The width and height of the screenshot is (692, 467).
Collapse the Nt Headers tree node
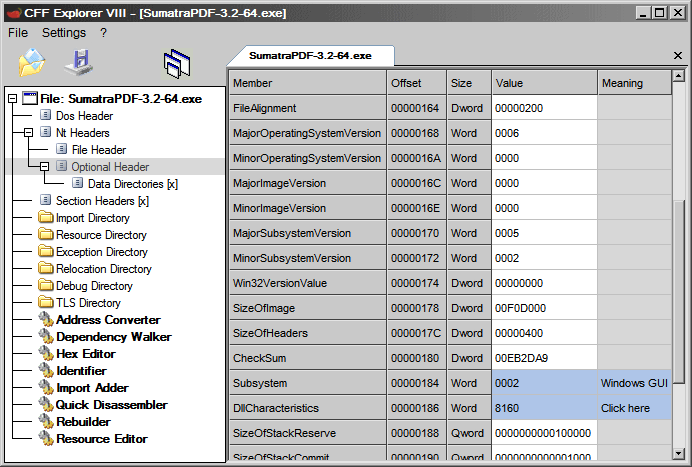(x=29, y=132)
